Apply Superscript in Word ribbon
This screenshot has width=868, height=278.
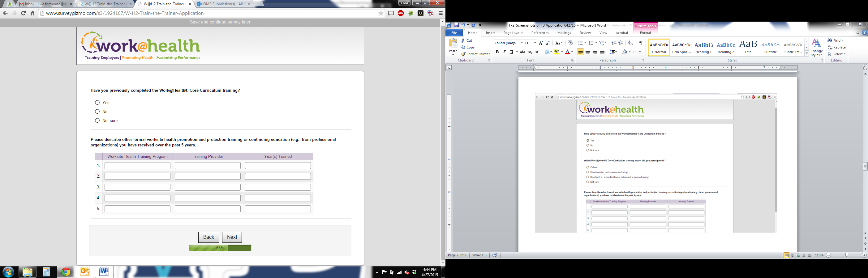click(537, 52)
